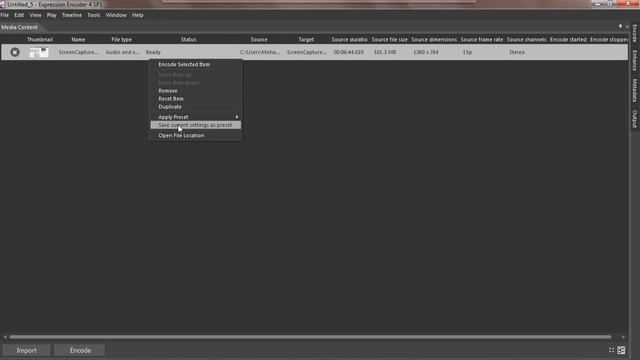This screenshot has width=640, height=360.
Task: Click the scrollbar left arrow
Action: [5, 337]
